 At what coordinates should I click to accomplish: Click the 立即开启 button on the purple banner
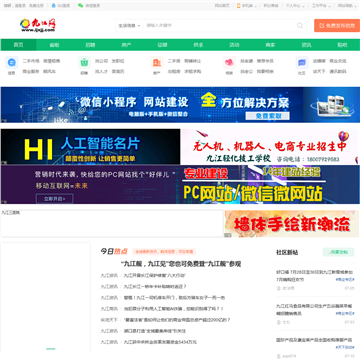pyautogui.click(x=55, y=199)
